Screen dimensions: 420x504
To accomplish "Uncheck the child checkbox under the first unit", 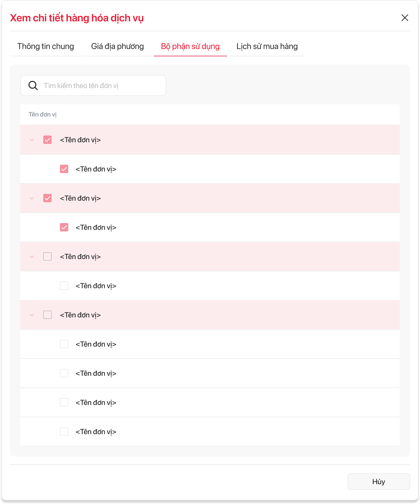I will (x=64, y=169).
